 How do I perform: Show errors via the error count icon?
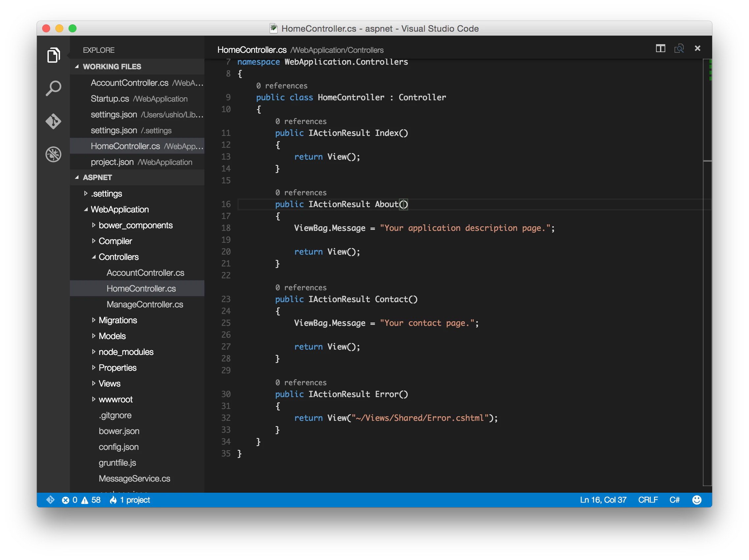point(70,500)
